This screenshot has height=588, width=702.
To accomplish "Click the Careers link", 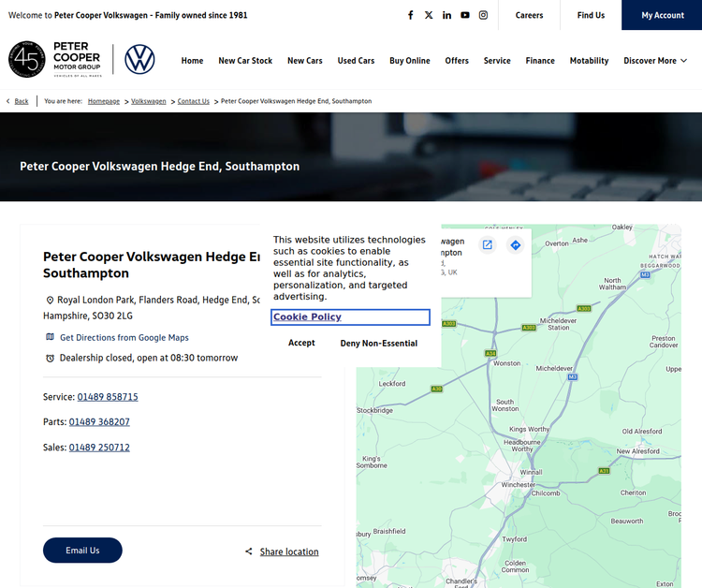I will pos(529,15).
